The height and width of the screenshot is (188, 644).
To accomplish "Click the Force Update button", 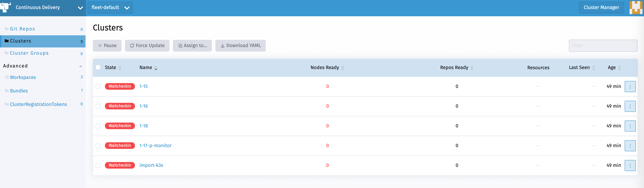I will pos(147,46).
